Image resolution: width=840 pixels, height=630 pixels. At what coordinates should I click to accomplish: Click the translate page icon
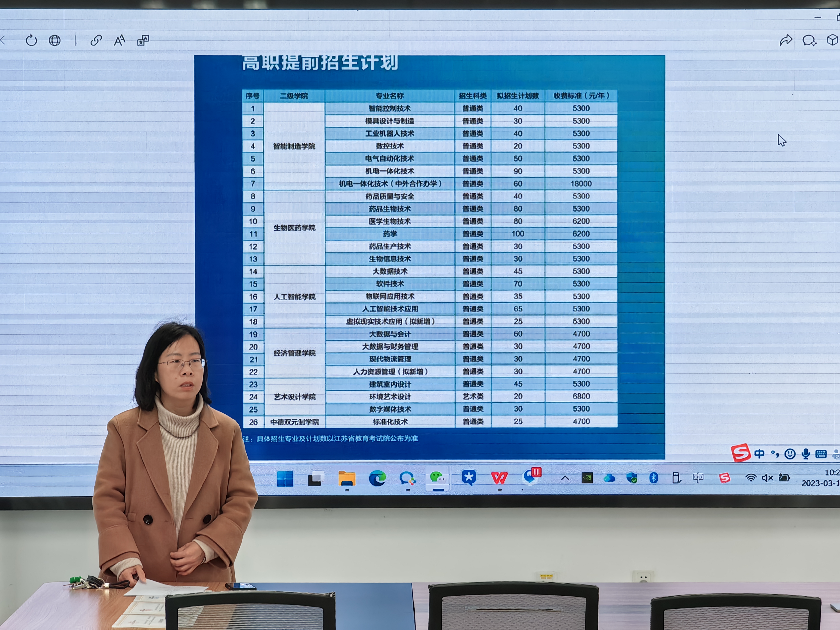pyautogui.click(x=143, y=40)
